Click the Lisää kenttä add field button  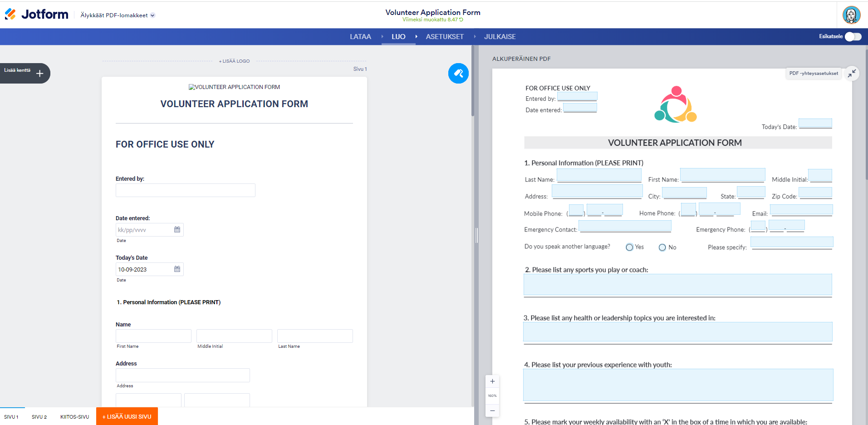(25, 73)
